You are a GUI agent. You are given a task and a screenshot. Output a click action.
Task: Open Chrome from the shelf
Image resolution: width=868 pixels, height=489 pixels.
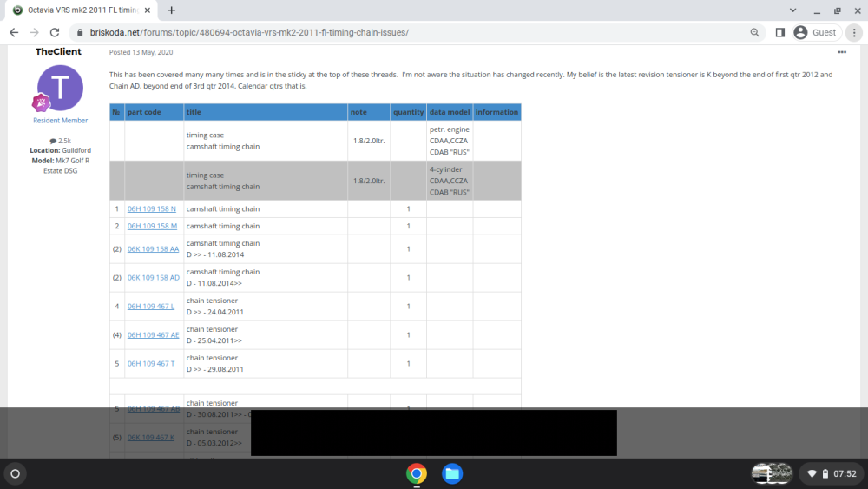(x=417, y=474)
